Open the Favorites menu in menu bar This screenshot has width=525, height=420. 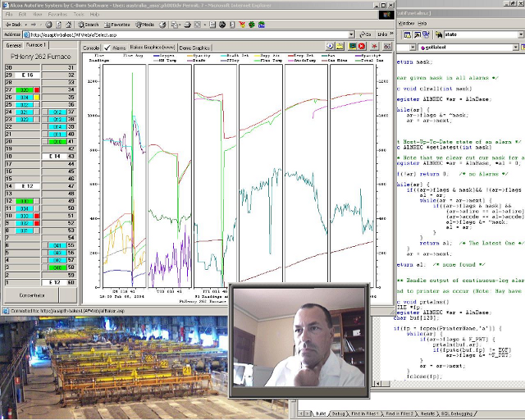point(57,15)
